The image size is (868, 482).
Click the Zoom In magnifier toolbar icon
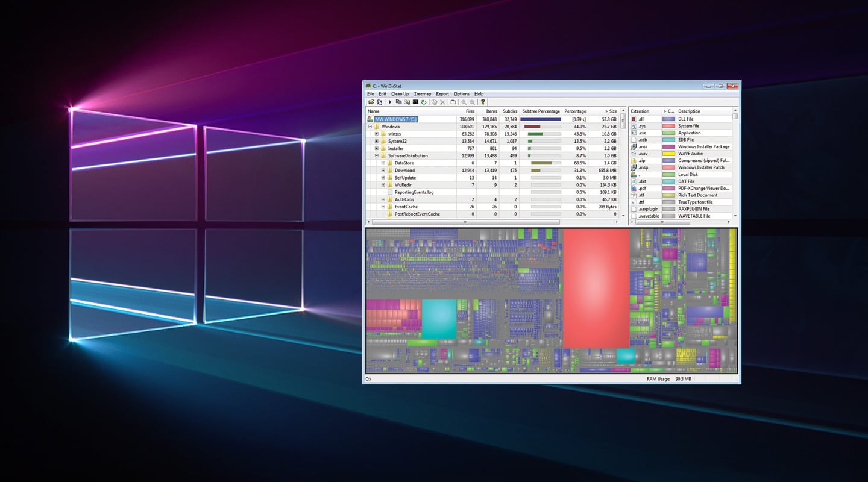(464, 102)
